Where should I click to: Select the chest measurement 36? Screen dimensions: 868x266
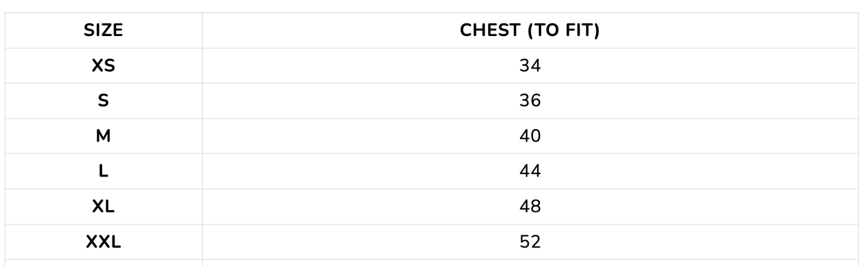(530, 101)
